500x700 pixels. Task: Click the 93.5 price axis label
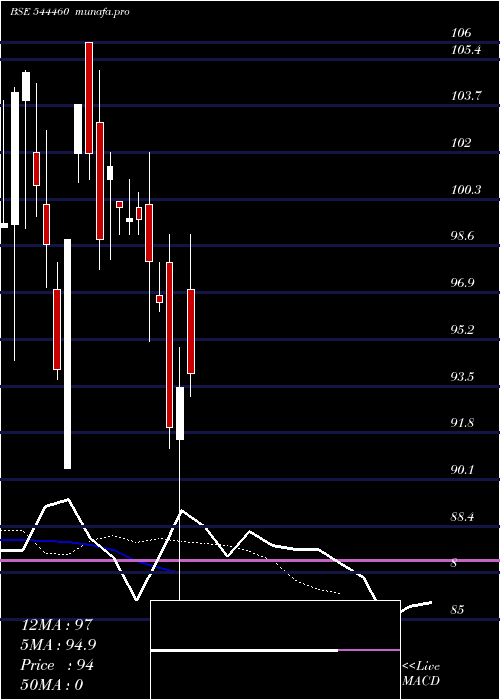464,376
